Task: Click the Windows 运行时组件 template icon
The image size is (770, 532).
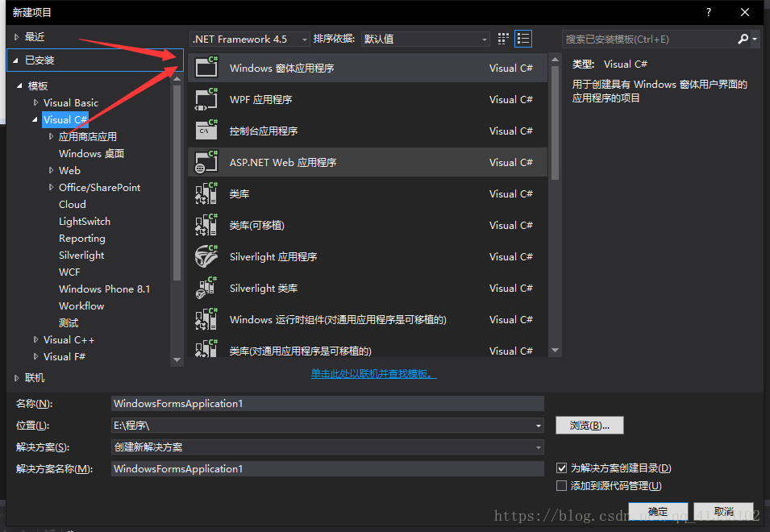Action: (x=206, y=319)
